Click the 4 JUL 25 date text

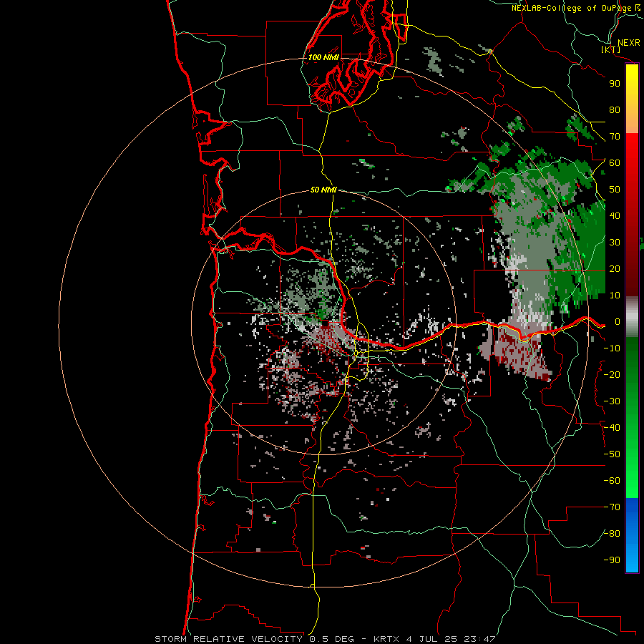[432, 639]
